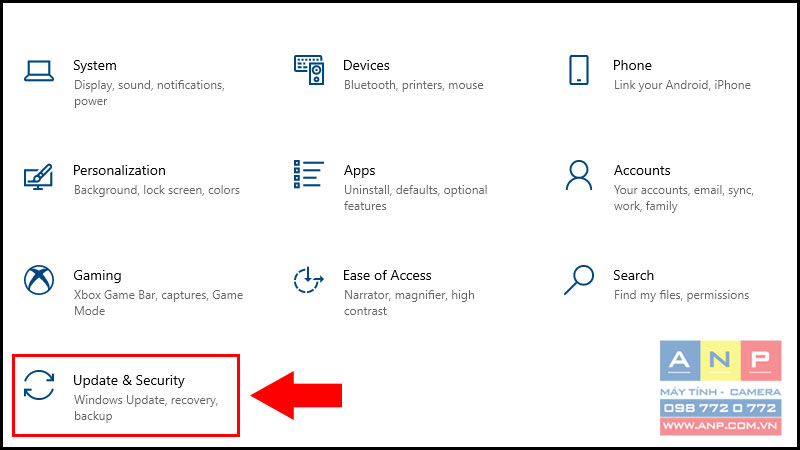Open the Devices keyboard and speaker icon
Screen dimensions: 800x450
point(309,70)
